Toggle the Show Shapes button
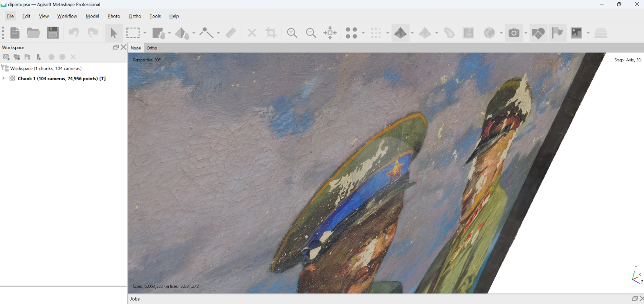Screen dimensions: 644x304 [x=538, y=33]
